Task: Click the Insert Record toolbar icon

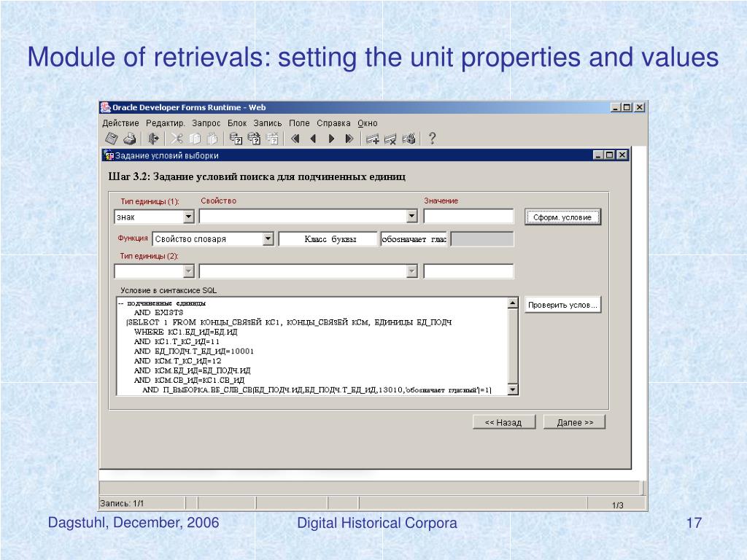Action: point(373,139)
